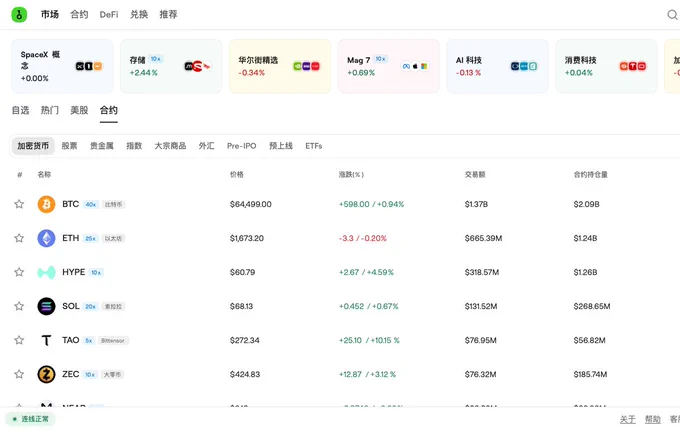Switch to the 美股 tab
This screenshot has width=680, height=431.
79,111
